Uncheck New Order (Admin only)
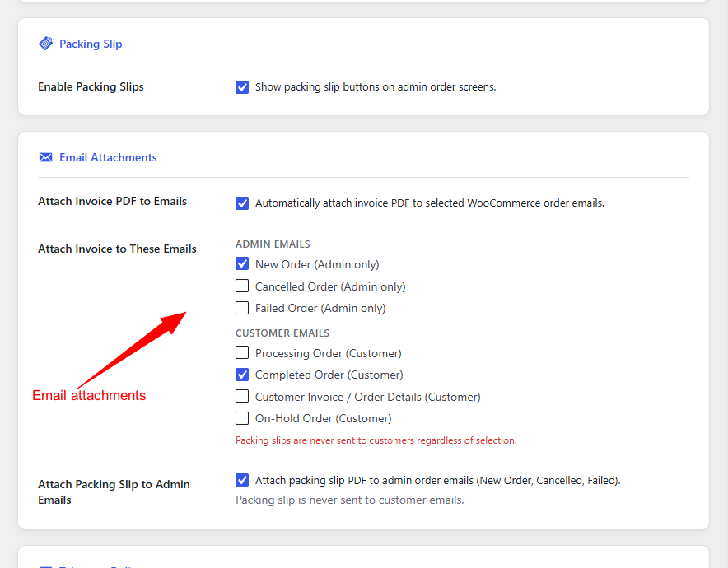 242,263
